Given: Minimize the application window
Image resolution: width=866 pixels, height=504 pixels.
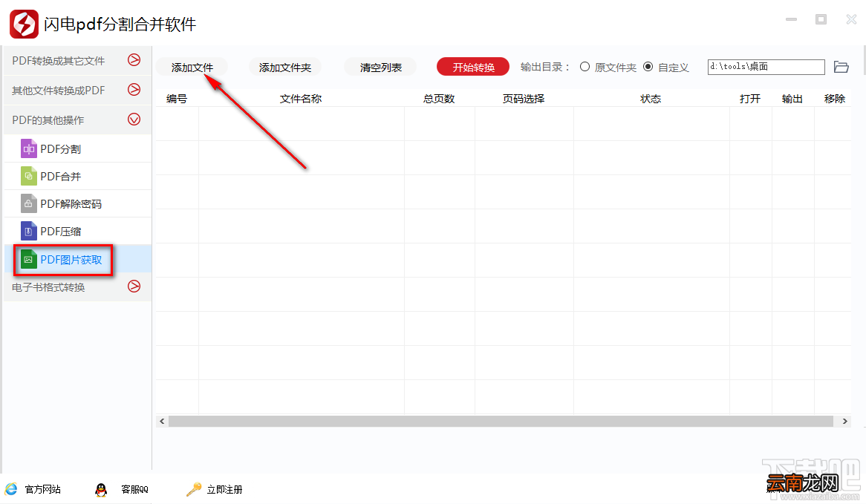Looking at the screenshot, I should point(792,19).
